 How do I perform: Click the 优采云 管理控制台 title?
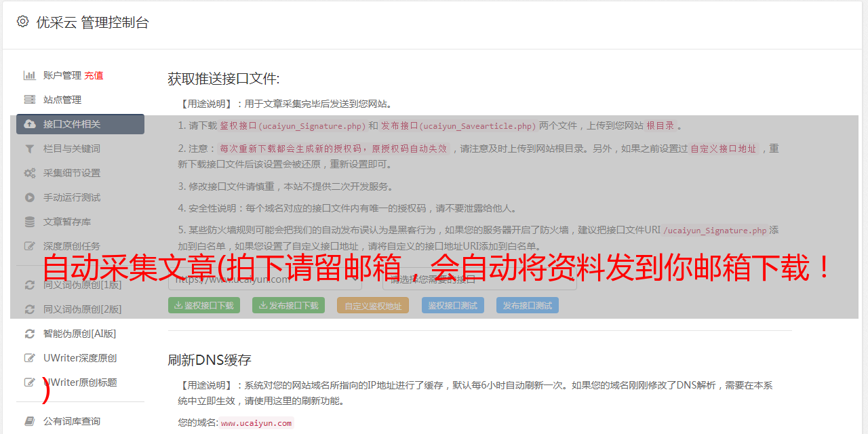pos(93,22)
